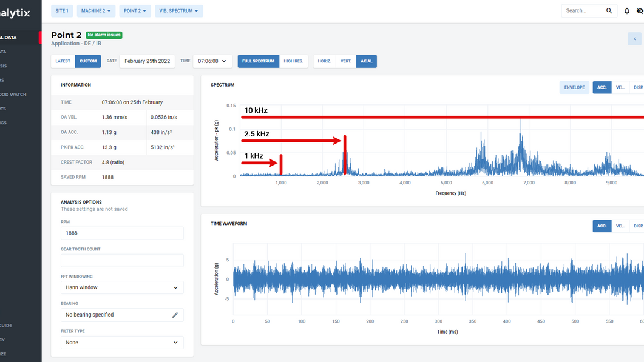Edit the bearing using the pencil icon
Screen dimensions: 644x362
pyautogui.click(x=175, y=314)
